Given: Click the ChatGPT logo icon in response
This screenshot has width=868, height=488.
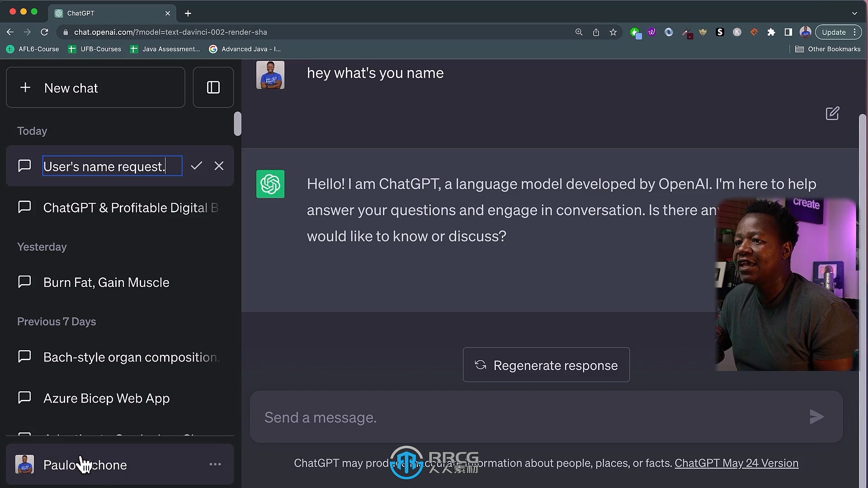Looking at the screenshot, I should pos(269,183).
